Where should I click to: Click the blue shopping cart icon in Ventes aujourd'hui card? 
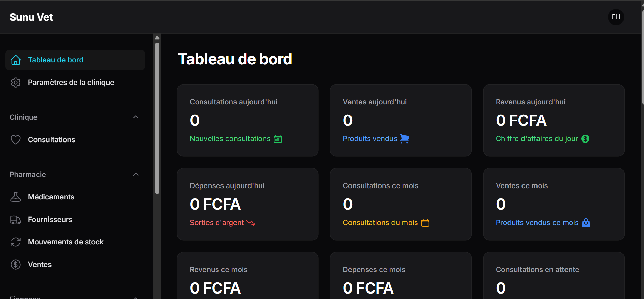click(405, 139)
